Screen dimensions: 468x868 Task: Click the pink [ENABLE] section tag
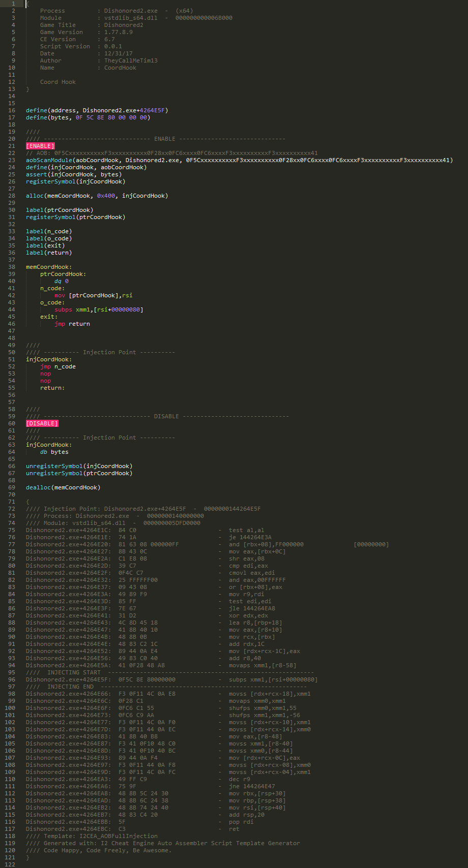pyautogui.click(x=40, y=146)
